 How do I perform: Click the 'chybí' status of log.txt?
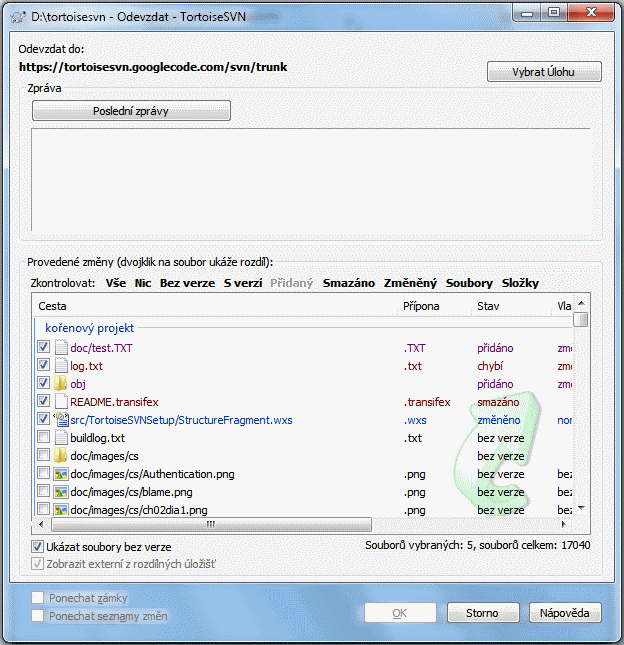[490, 366]
